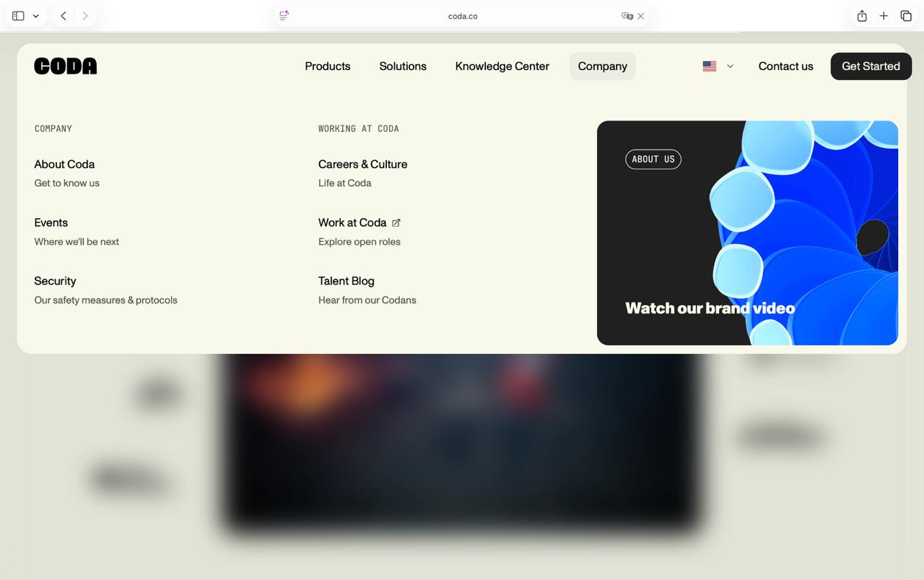The image size is (924, 580).
Task: Stop loading the page
Action: click(x=641, y=16)
